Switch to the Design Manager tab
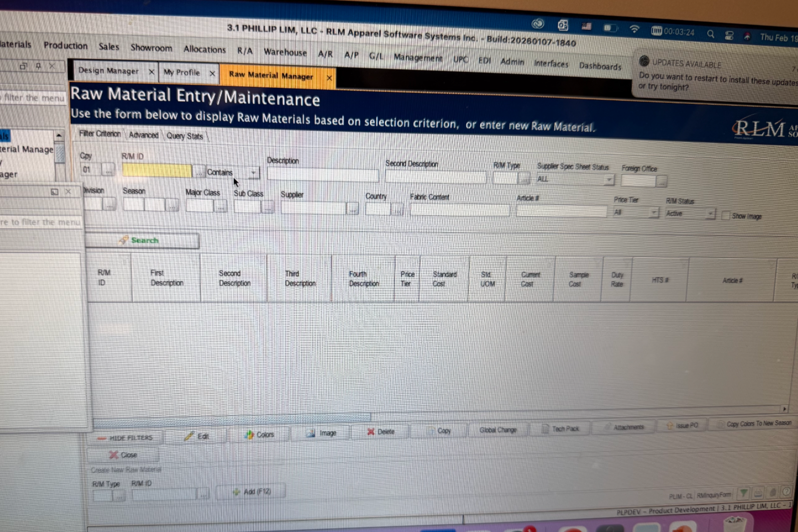This screenshot has width=798, height=532. click(x=109, y=71)
